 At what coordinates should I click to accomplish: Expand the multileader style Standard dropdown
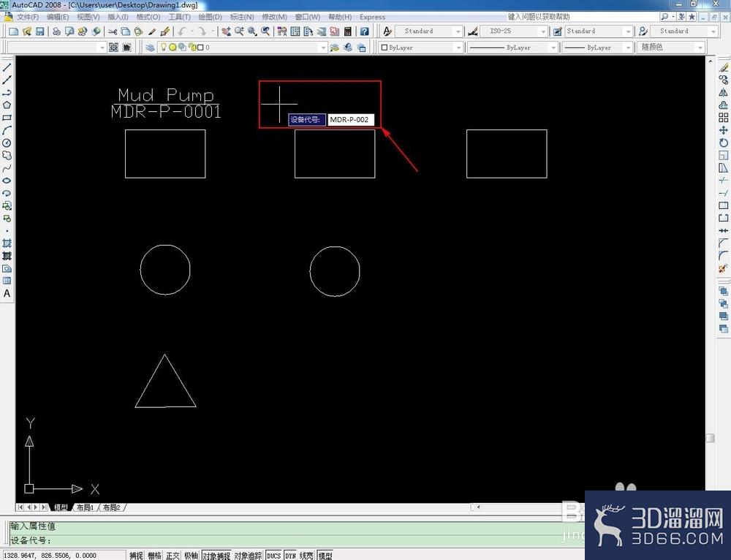pos(713,31)
